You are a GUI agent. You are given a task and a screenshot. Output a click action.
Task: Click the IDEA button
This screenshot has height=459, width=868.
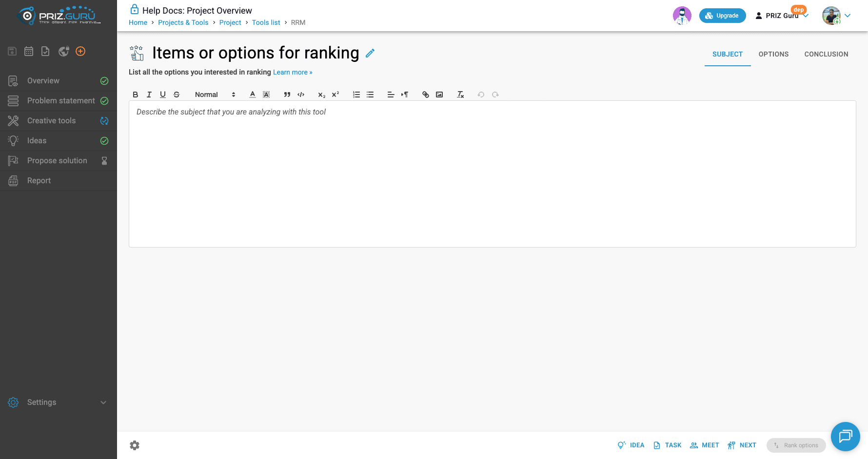pyautogui.click(x=631, y=445)
